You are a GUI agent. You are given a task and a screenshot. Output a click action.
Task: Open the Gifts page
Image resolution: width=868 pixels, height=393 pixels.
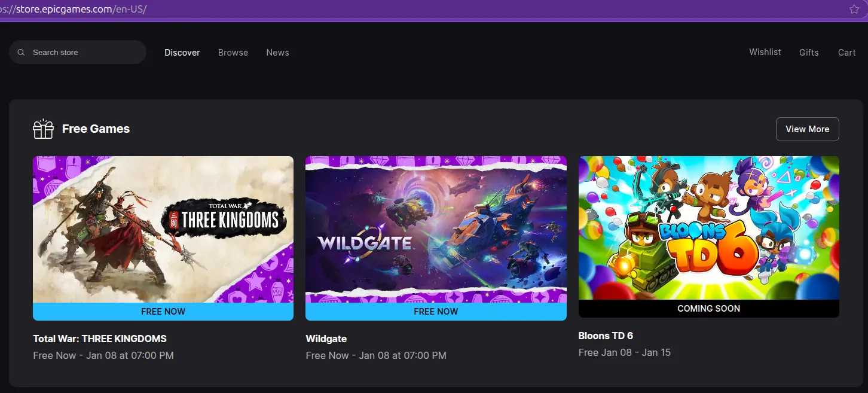point(809,53)
